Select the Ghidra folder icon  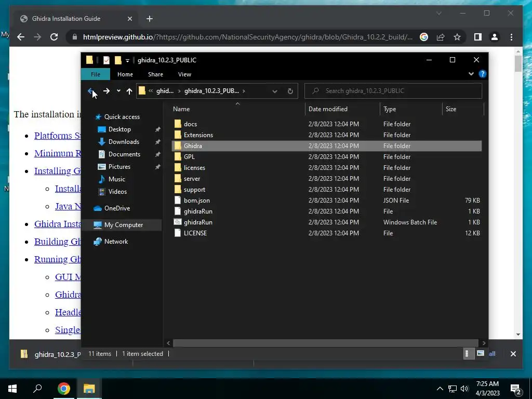tap(178, 146)
